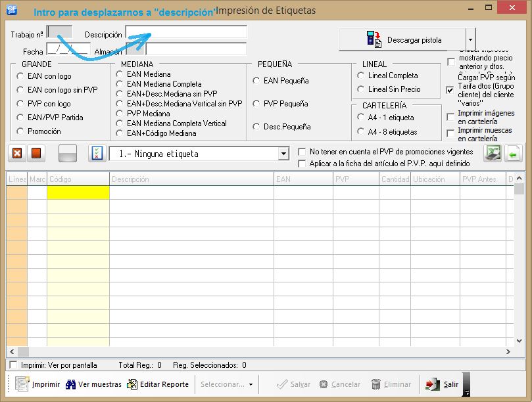The width and height of the screenshot is (532, 402).
Task: Click Descargar pistola button
Action: pyautogui.click(x=402, y=39)
